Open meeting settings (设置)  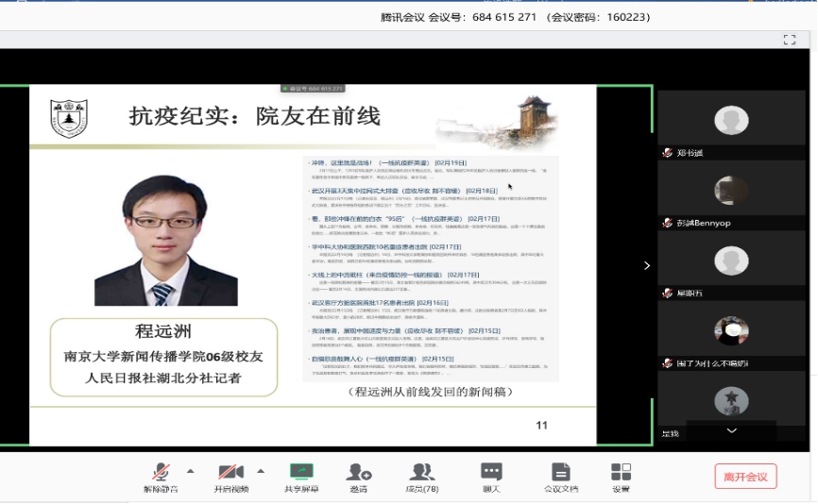pyautogui.click(x=621, y=476)
